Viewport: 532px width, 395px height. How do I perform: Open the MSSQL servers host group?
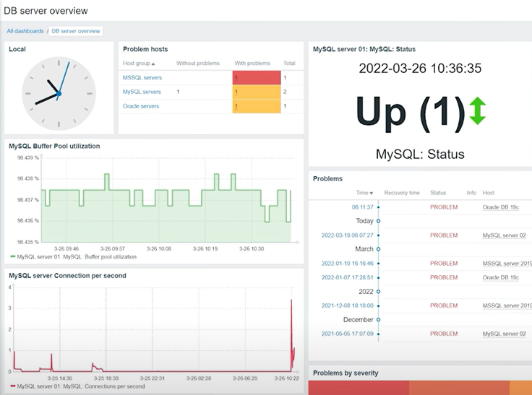(x=142, y=77)
